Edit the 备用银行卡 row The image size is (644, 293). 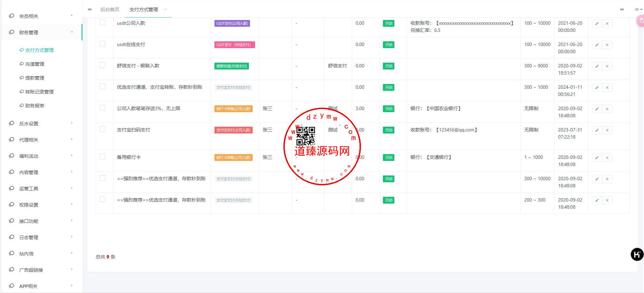click(597, 158)
